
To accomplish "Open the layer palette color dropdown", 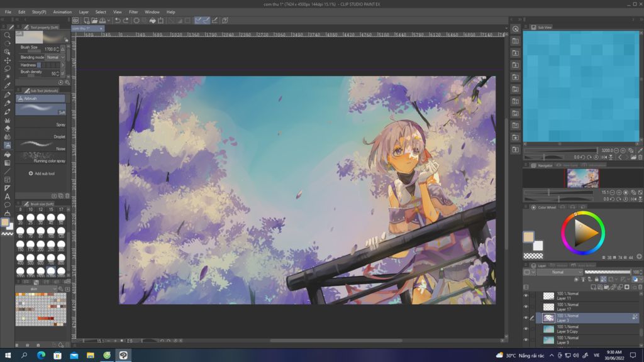I will pos(529,272).
